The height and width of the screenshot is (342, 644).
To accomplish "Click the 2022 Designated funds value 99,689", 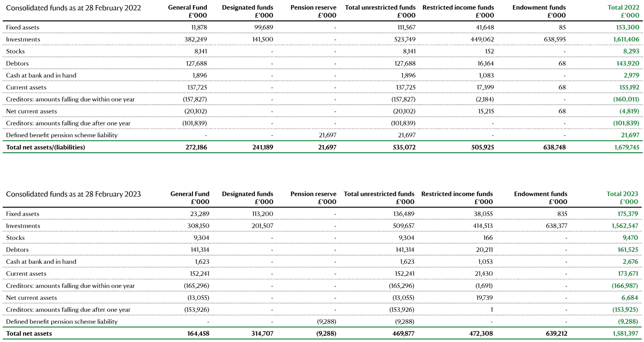I will [x=264, y=27].
